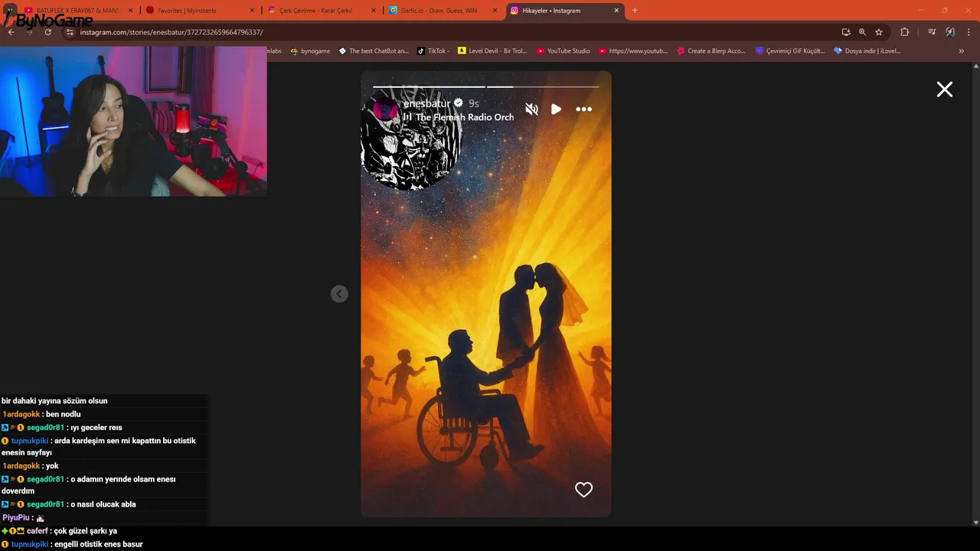This screenshot has width=980, height=551.
Task: Close the story viewer with the X
Action: pos(945,90)
